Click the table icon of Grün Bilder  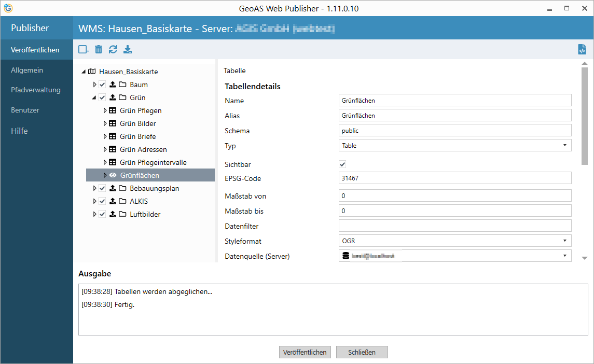pos(113,123)
